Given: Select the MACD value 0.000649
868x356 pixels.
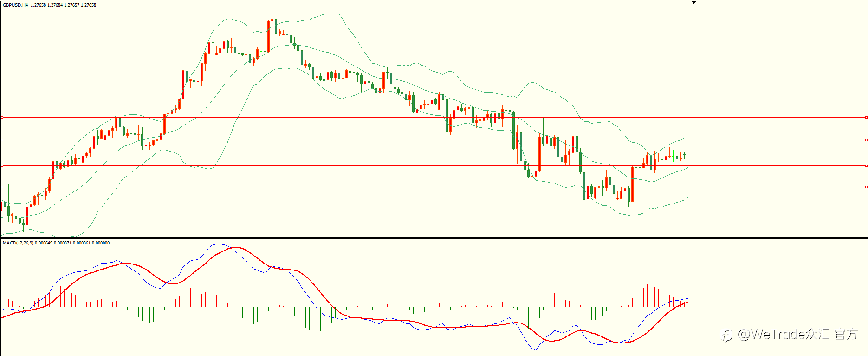Looking at the screenshot, I should click(44, 243).
